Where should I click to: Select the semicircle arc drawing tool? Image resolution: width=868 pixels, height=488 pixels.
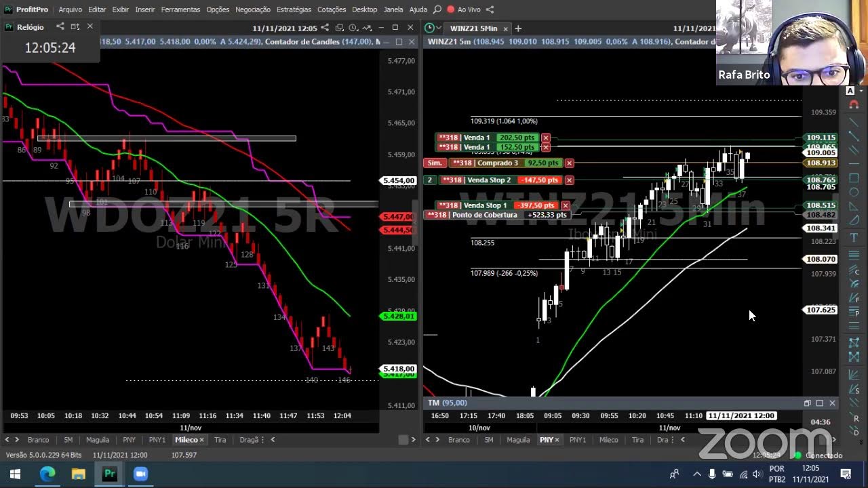point(854,222)
